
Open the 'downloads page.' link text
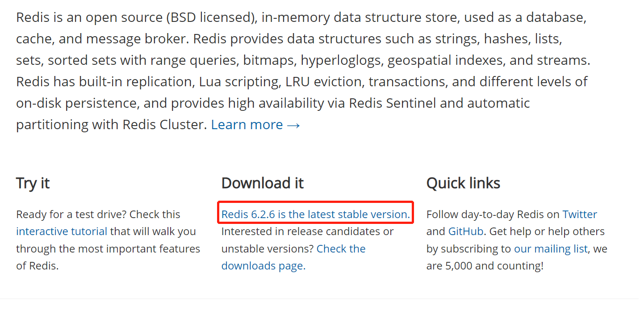[x=263, y=266]
